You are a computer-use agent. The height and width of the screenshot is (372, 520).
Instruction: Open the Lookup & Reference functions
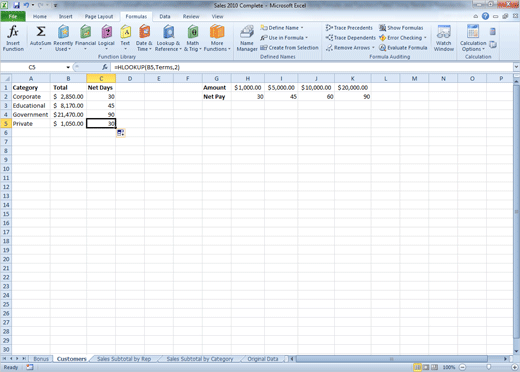[x=168, y=38]
